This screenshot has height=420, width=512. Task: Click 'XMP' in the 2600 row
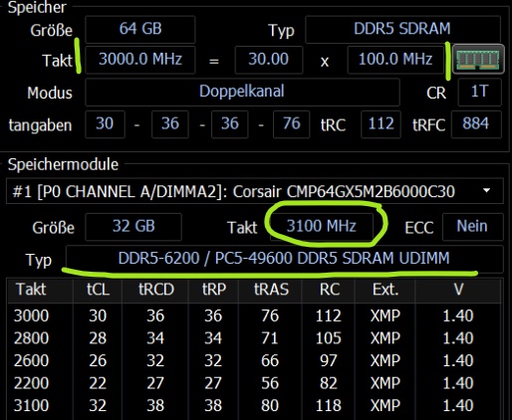coord(385,360)
